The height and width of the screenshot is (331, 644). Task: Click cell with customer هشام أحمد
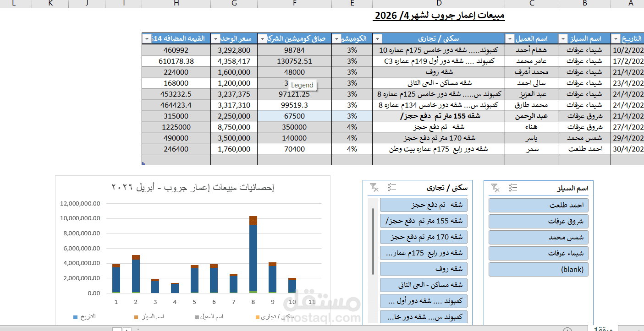pos(532,50)
